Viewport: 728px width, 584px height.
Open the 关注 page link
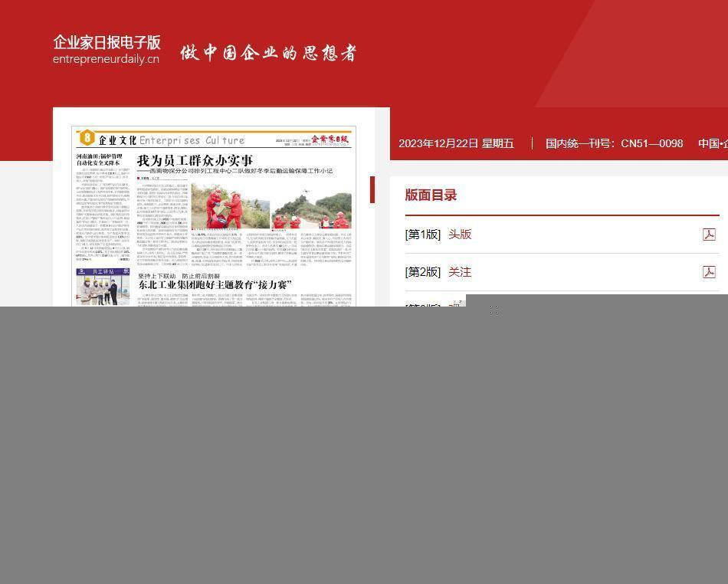(x=460, y=272)
